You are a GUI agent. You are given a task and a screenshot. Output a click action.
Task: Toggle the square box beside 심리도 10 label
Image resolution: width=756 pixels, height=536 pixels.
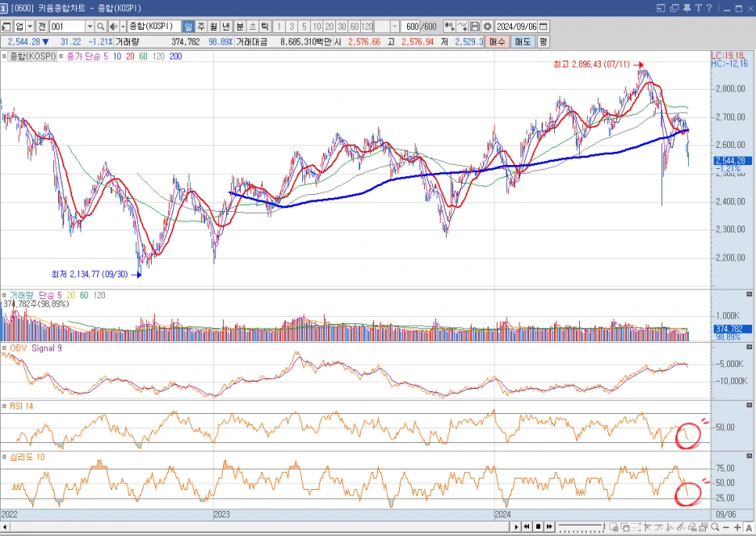pos(4,457)
